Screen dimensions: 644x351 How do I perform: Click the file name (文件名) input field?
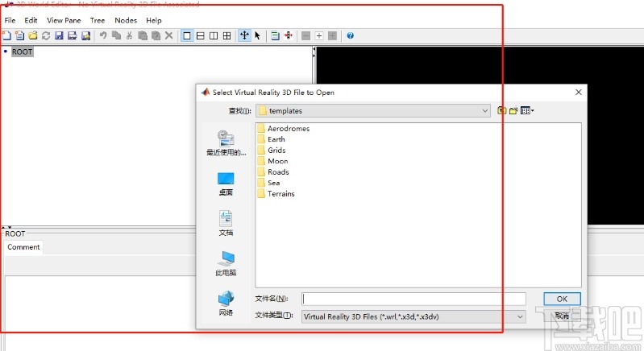[413, 299]
